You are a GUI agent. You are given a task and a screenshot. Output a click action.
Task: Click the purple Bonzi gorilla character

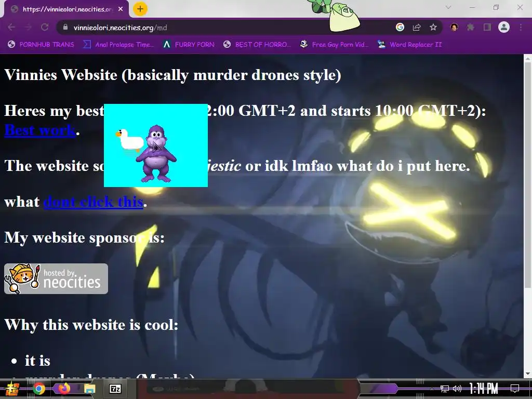pos(156,154)
